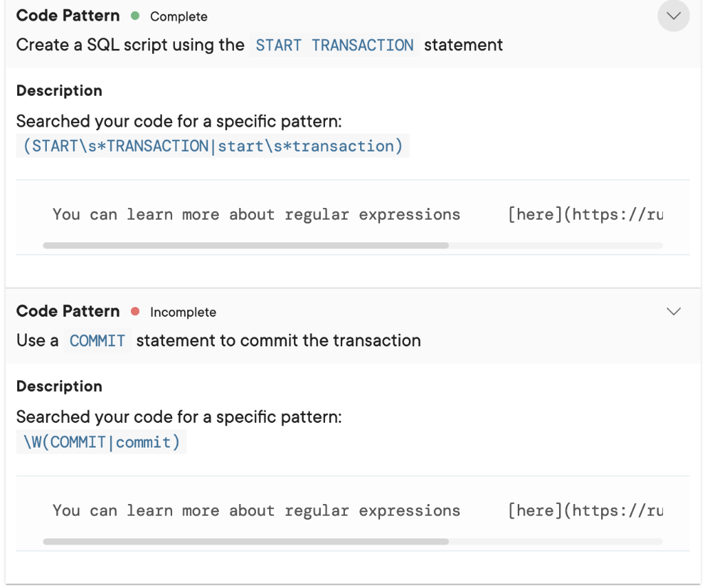Screen dimensions: 705x588
Task: Click the START\s*TRANSACTION regex pattern
Action: tap(213, 146)
